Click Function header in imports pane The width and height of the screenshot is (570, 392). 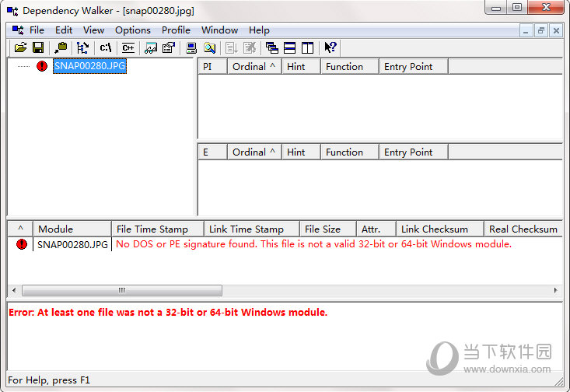tap(350, 67)
